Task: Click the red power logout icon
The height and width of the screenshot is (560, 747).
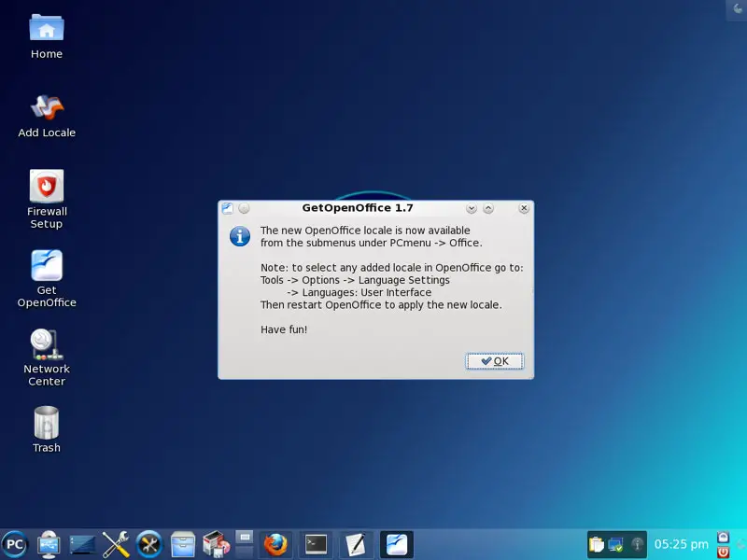Action: coord(723,552)
